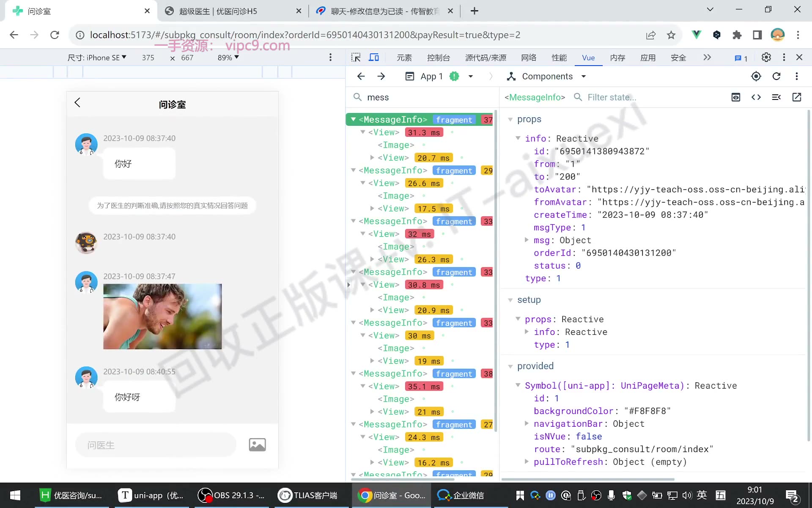Click the inspect element picker icon
Image resolution: width=812 pixels, height=508 pixels.
point(356,58)
